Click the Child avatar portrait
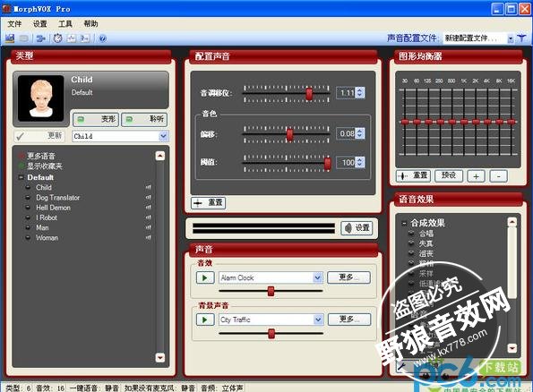 [x=41, y=98]
